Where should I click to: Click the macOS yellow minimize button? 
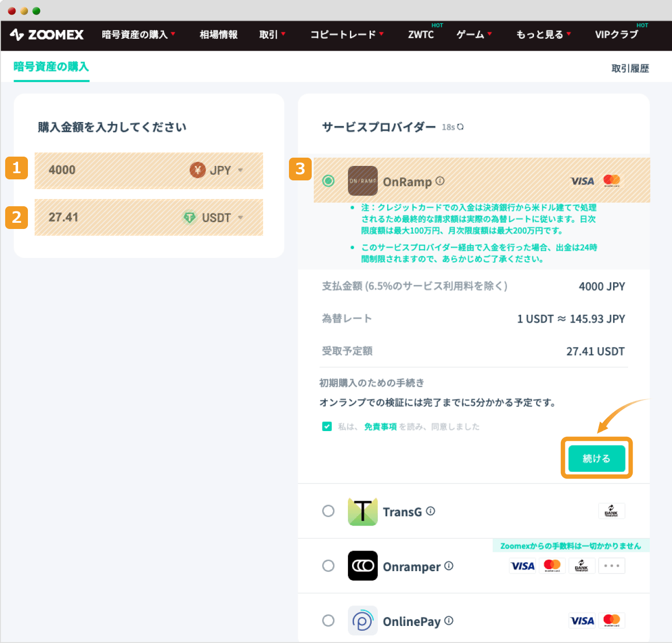[24, 11]
